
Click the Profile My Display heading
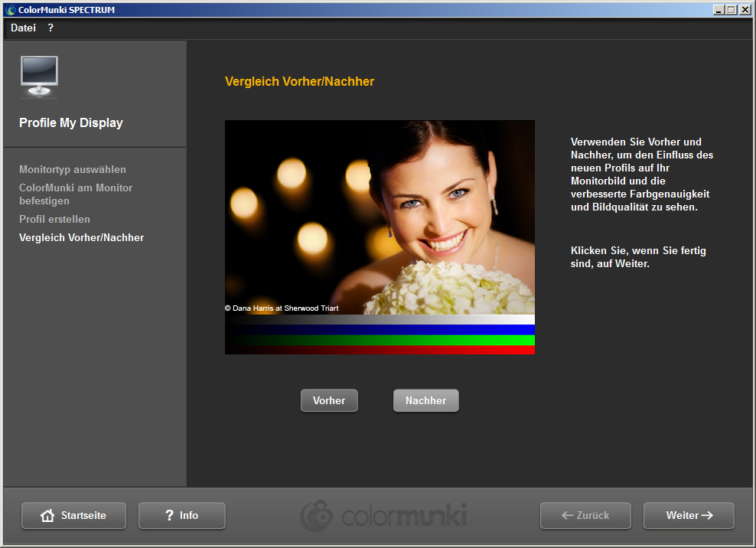click(x=71, y=122)
